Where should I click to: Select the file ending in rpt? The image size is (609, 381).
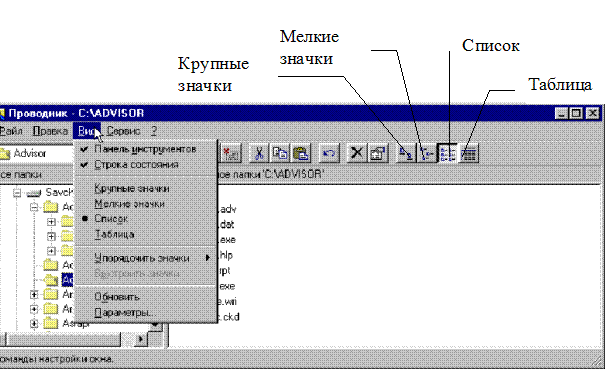click(225, 271)
